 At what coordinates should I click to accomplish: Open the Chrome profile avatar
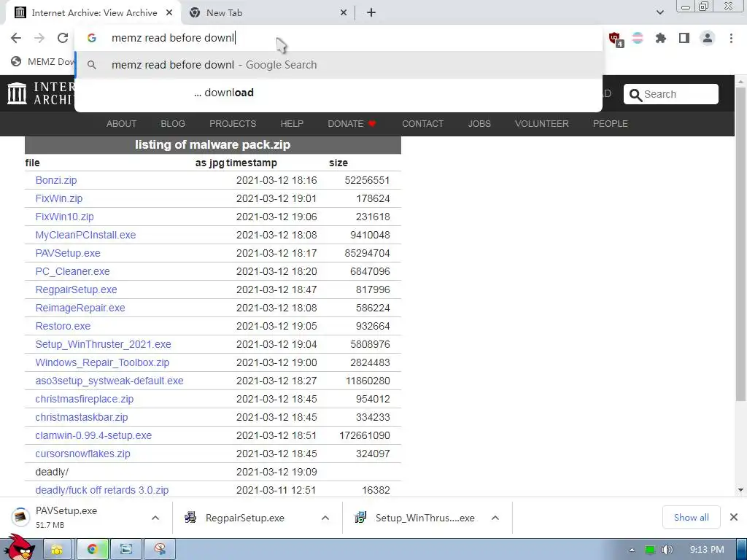point(708,38)
